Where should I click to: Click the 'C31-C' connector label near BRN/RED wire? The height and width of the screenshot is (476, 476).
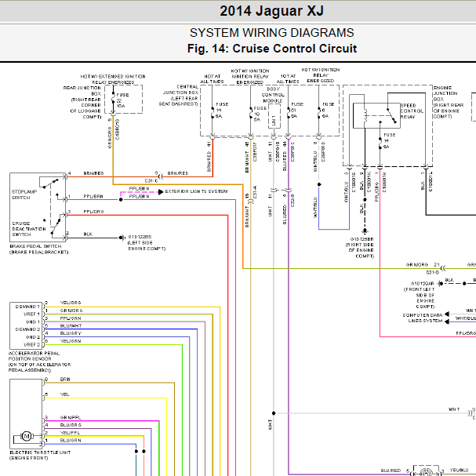click(151, 181)
